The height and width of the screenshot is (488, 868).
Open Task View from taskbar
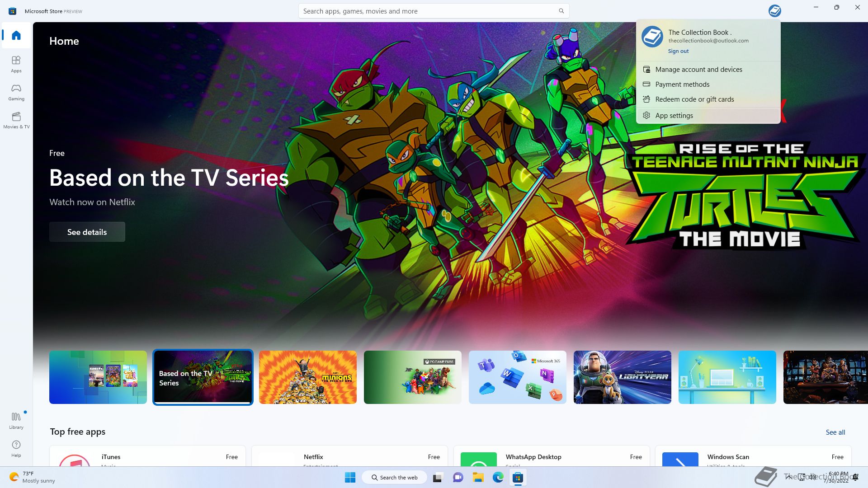tap(438, 478)
